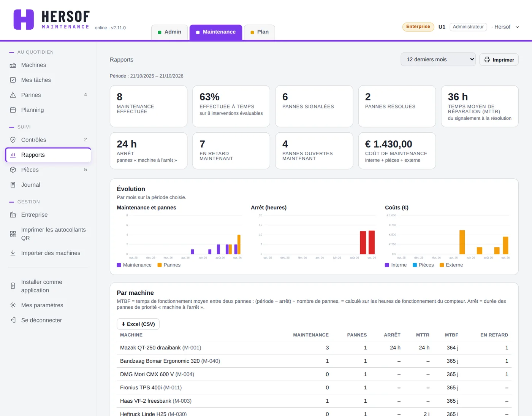Click the Pannes badge count 4
Screen dimensions: 532x416
coord(85,95)
